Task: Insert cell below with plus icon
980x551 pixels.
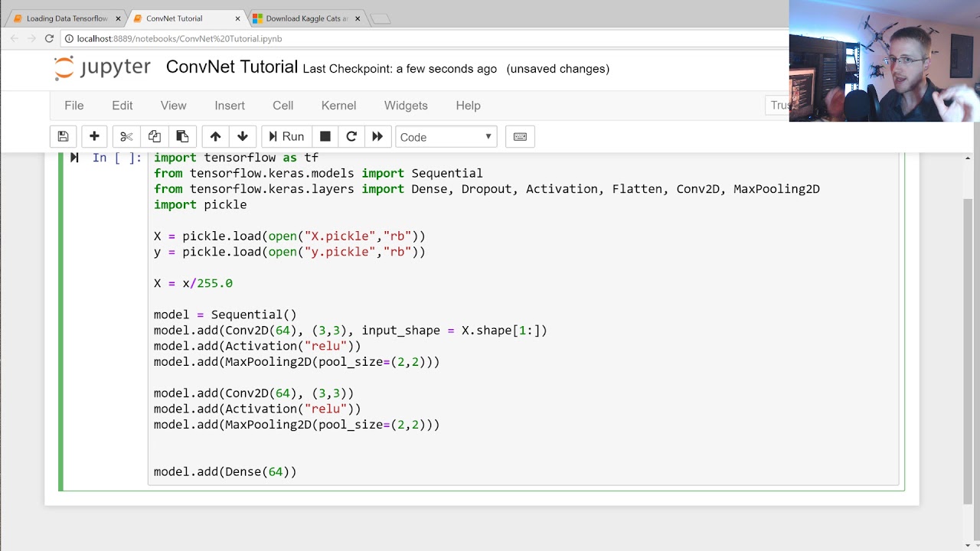Action: (x=94, y=137)
